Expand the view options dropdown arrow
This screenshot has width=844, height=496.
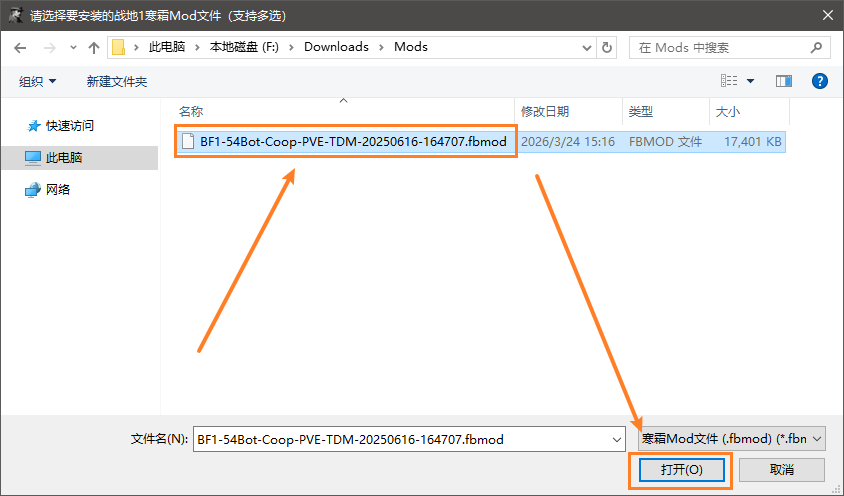[x=750, y=81]
